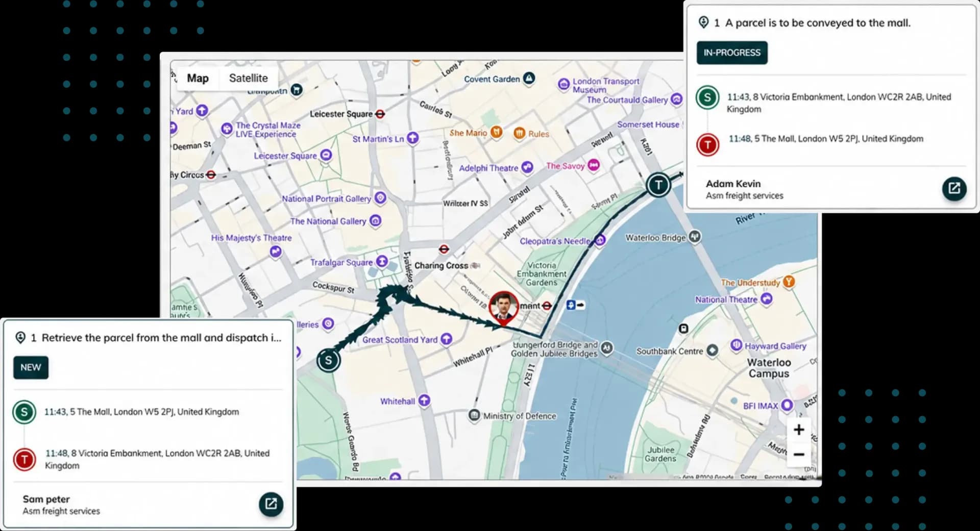
Task: Select Trafalgar Square pin icon
Action: pyautogui.click(x=382, y=262)
